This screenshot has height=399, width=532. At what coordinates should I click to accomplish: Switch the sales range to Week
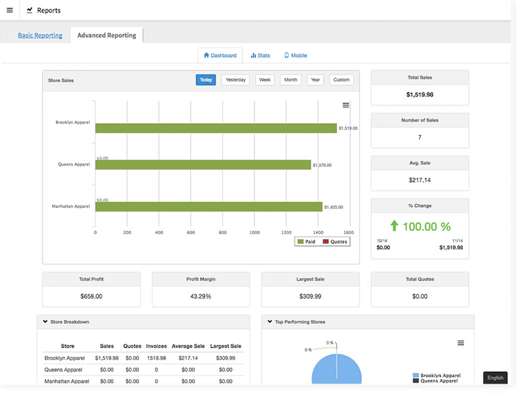tap(265, 80)
